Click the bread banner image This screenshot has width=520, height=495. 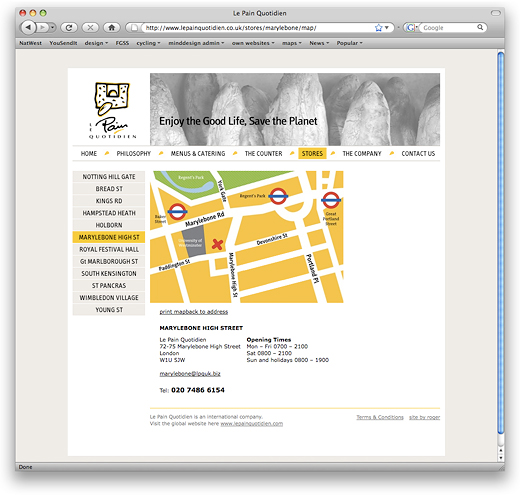[x=295, y=109]
